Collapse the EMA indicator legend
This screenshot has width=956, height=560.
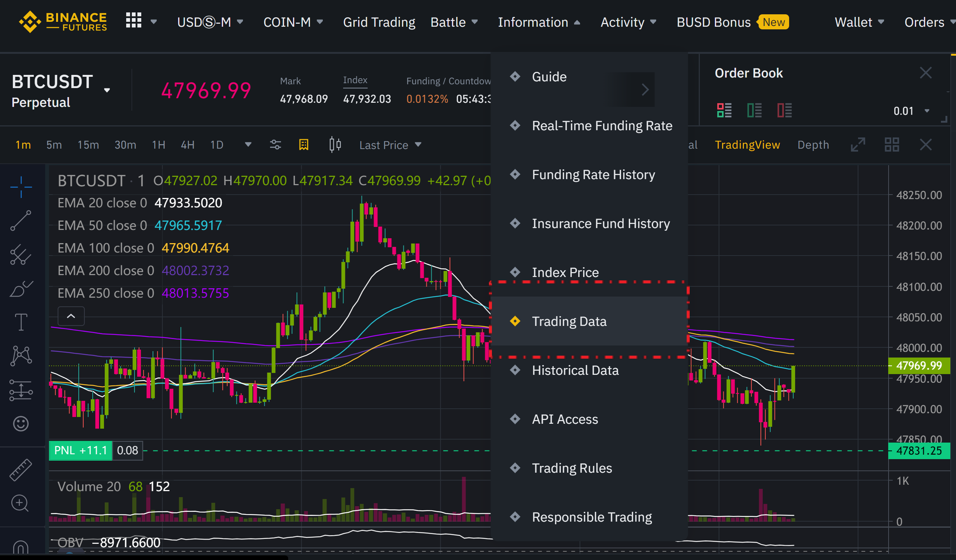click(x=71, y=316)
